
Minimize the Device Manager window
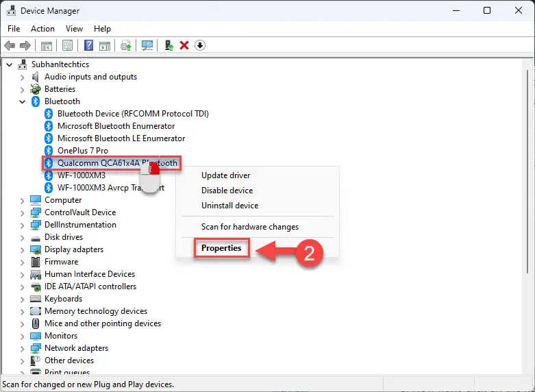(x=456, y=10)
